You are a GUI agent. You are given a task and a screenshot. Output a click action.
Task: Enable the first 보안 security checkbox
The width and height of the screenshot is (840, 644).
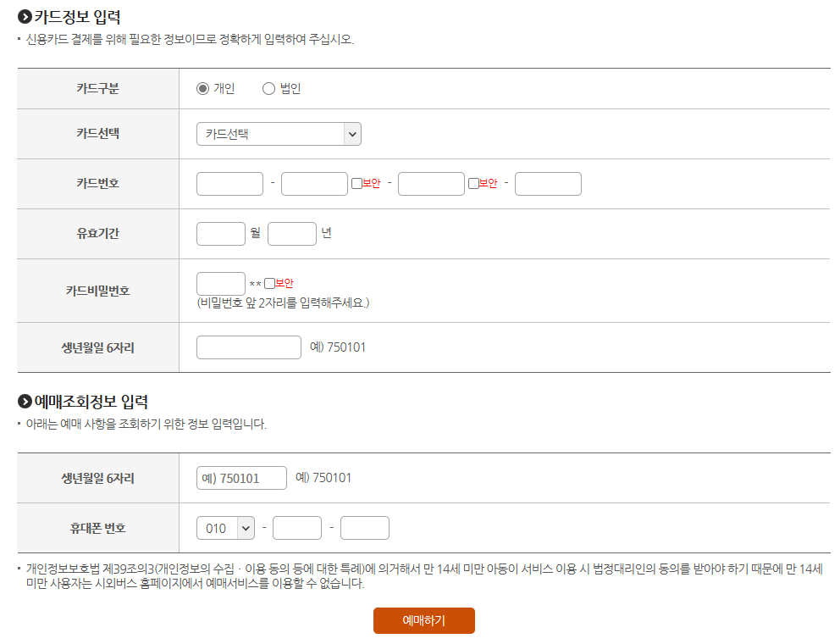tap(358, 183)
